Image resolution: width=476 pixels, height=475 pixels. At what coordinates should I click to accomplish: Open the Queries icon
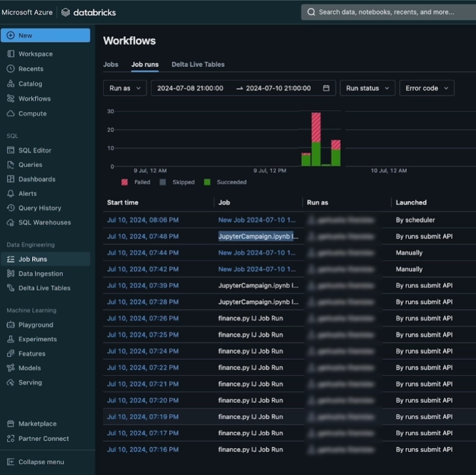11,164
